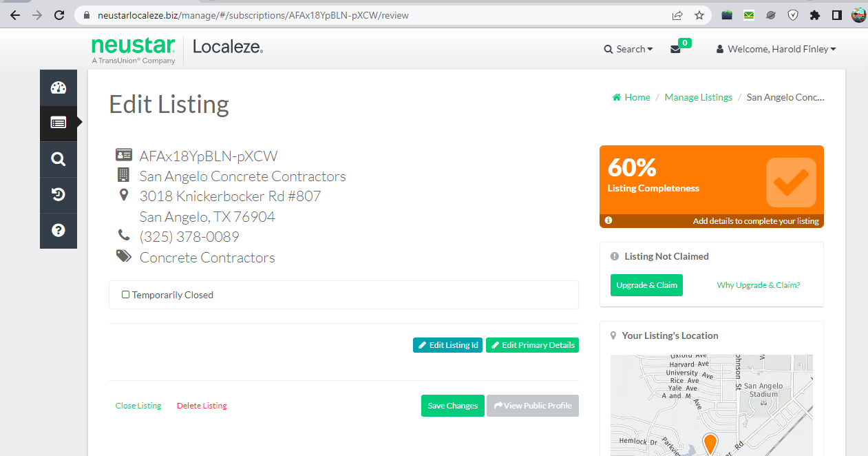Click View Public Profile button

point(533,406)
